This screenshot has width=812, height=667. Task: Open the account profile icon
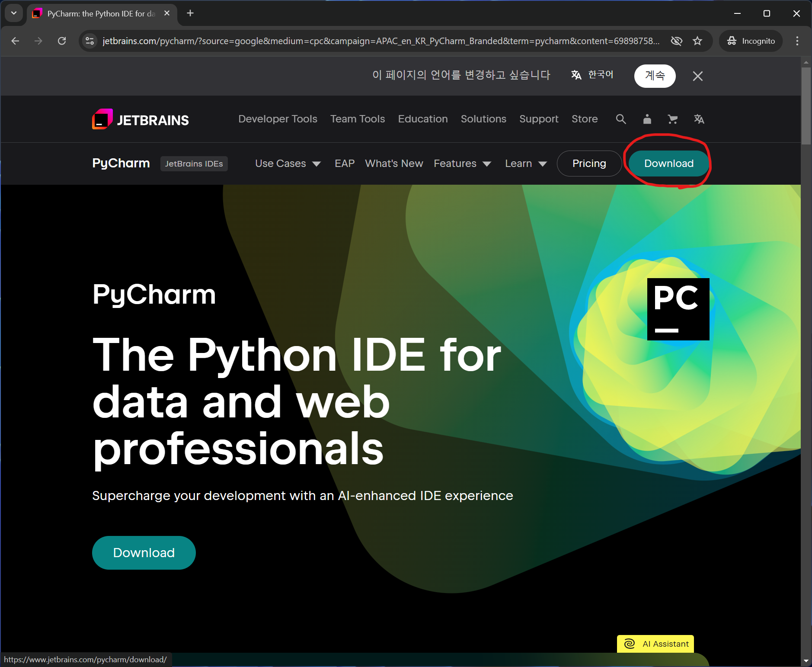click(x=647, y=119)
